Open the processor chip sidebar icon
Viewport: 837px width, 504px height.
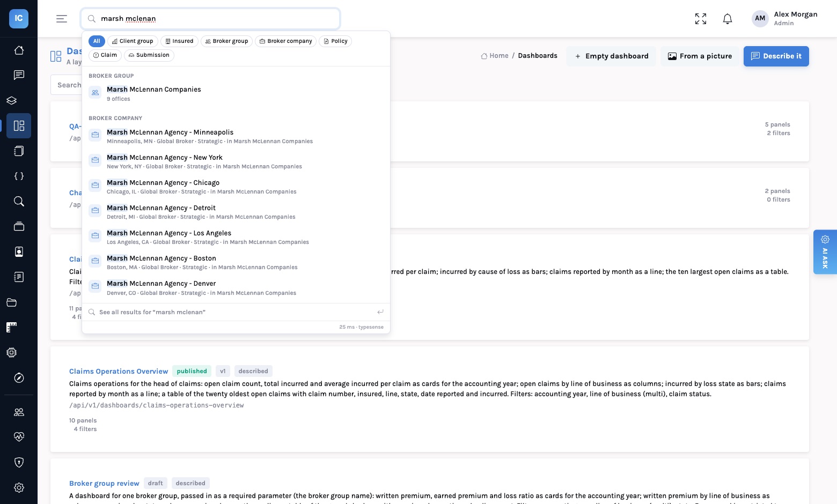12,353
